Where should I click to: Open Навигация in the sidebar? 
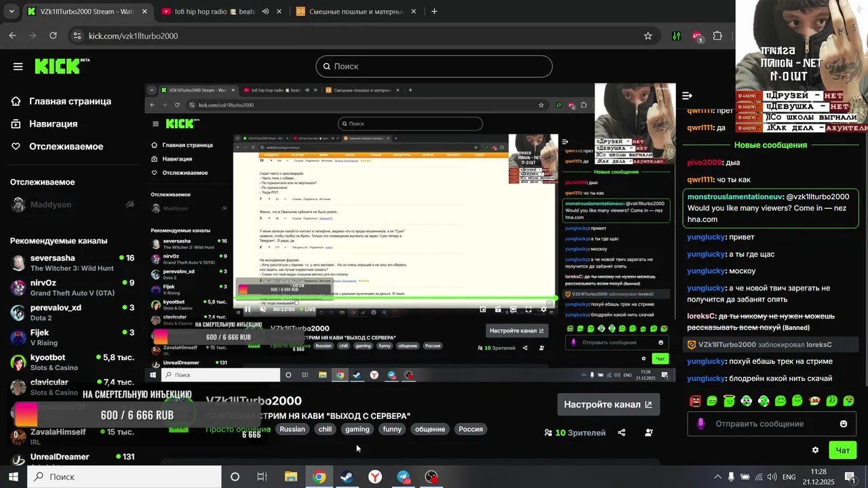coord(45,124)
